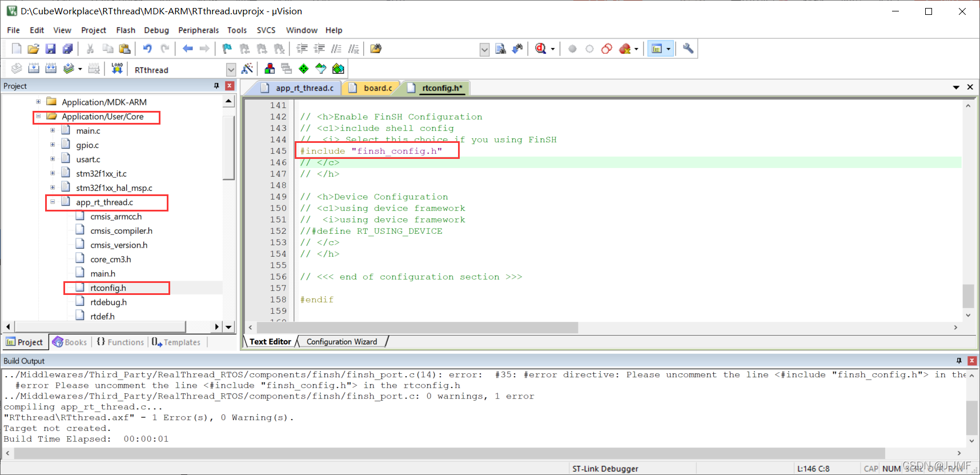The image size is (980, 475).
Task: Rebuild all target files with the Rebuild icon
Action: (51, 69)
